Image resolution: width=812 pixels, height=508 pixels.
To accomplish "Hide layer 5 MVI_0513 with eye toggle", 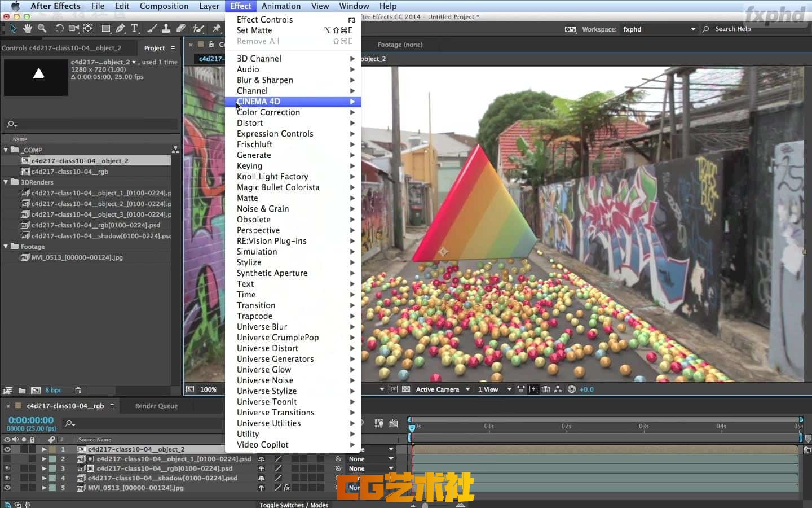I will tap(7, 488).
